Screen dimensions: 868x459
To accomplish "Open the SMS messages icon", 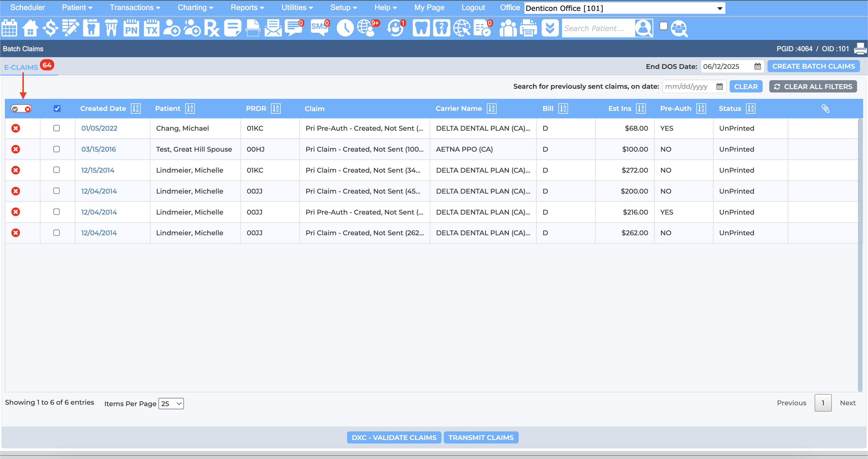I will (x=319, y=28).
